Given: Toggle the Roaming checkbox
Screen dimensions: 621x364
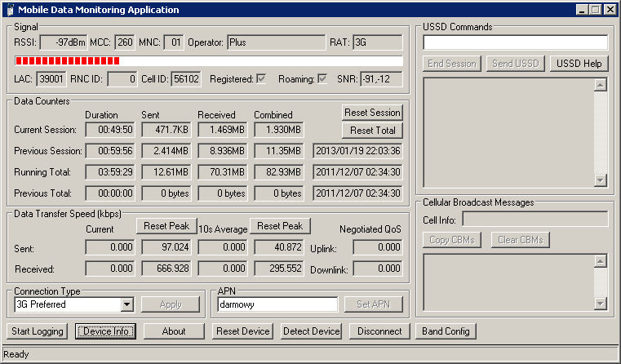Looking at the screenshot, I should [x=322, y=79].
